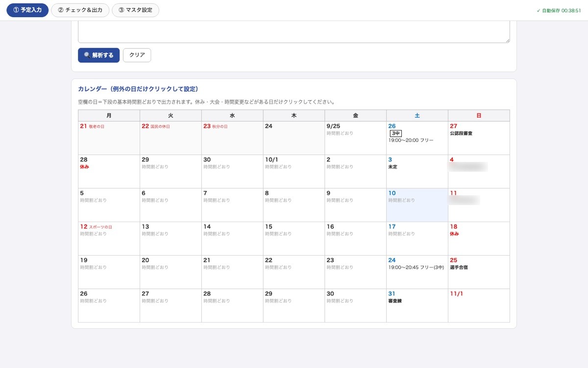Select Monday 19 calendar day cell
Screen dimensions: 588x368
109,272
